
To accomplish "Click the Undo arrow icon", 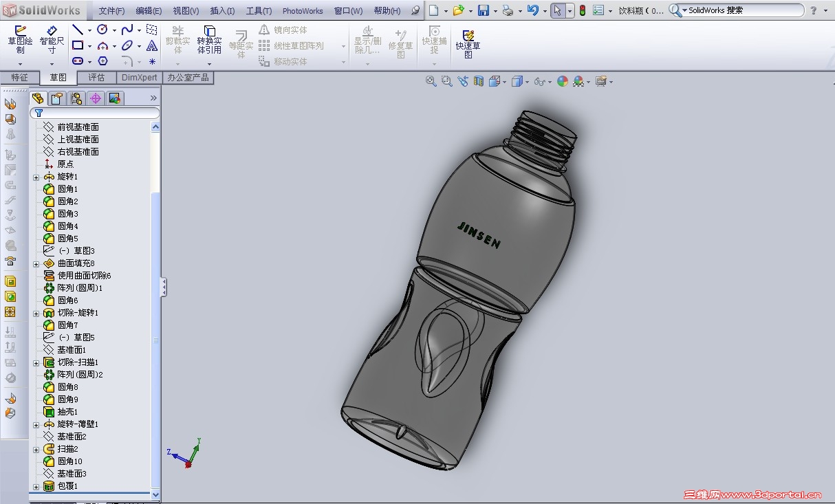I will 532,10.
